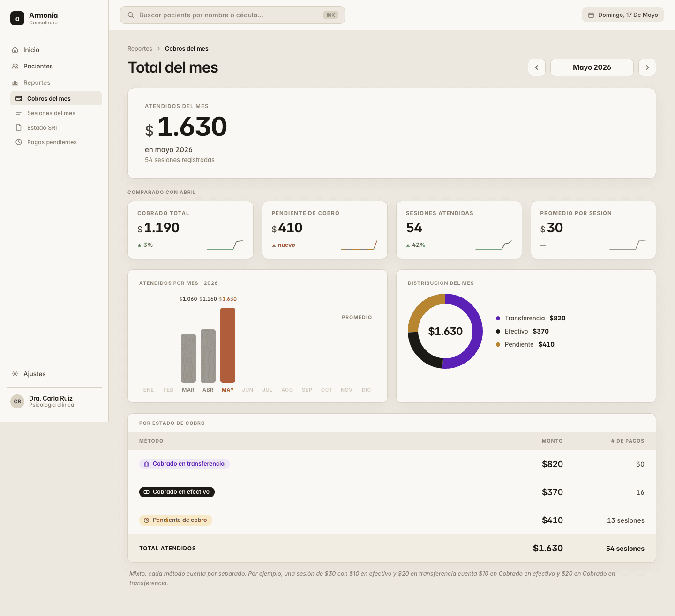
Task: Click the bank icon in Cobrado en transferencia
Action: click(x=147, y=464)
